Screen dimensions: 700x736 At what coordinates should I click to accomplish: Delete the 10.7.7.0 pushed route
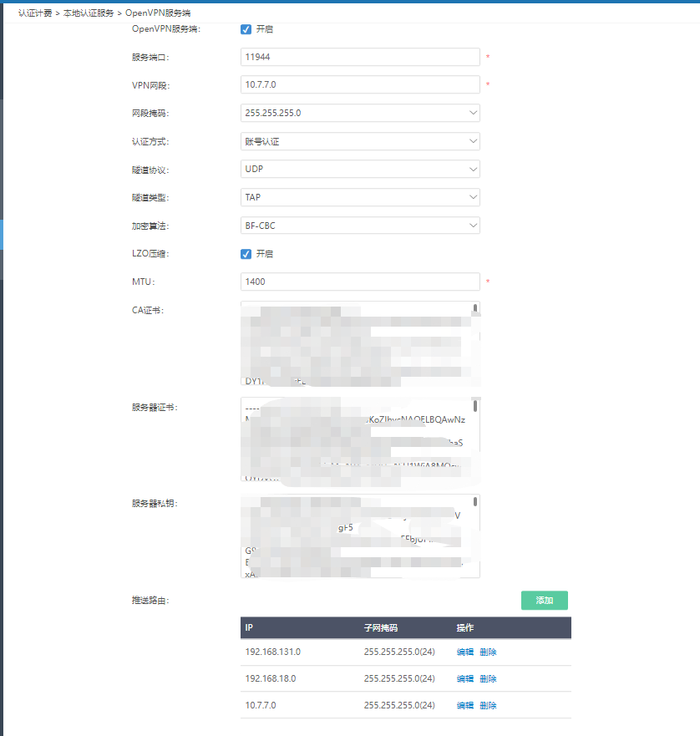coord(488,705)
